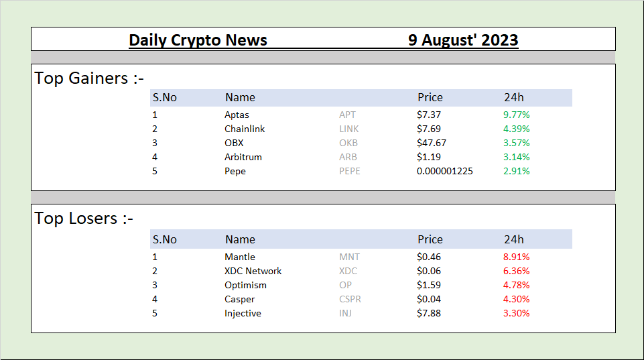Select the 0.000001225 price cell
The image size is (644, 360).
tap(445, 171)
